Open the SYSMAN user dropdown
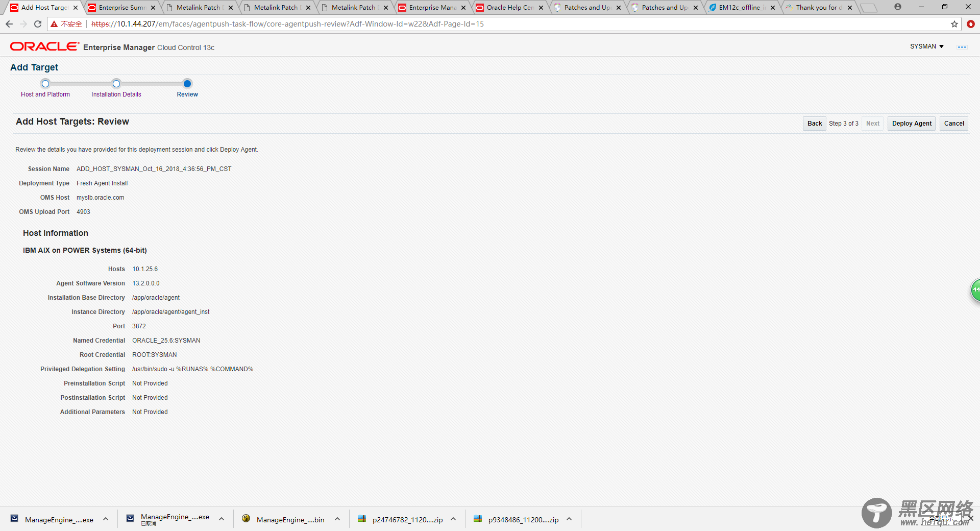Viewport: 980px width, 531px height. (927, 46)
